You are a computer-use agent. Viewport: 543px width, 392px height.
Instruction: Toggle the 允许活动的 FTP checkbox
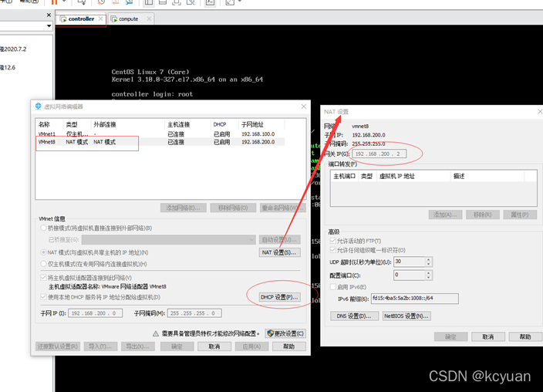click(x=332, y=241)
